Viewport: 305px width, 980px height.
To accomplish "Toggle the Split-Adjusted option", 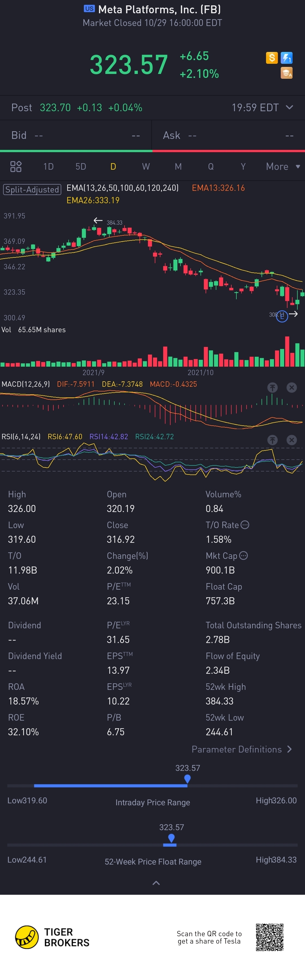I will [x=32, y=189].
